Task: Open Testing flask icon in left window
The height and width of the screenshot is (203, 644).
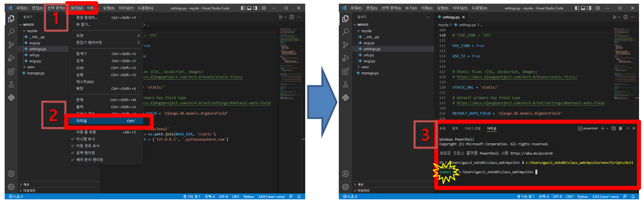Action: (11, 85)
